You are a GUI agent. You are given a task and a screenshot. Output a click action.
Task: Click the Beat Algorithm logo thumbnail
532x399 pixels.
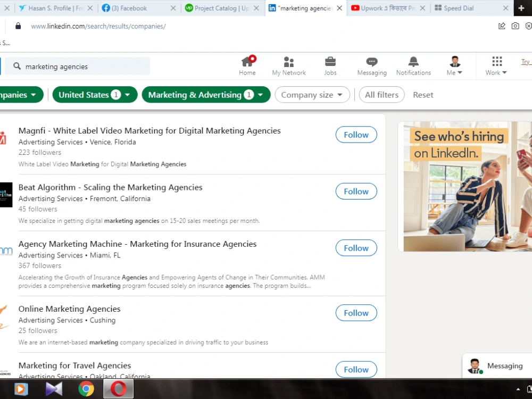coord(6,195)
